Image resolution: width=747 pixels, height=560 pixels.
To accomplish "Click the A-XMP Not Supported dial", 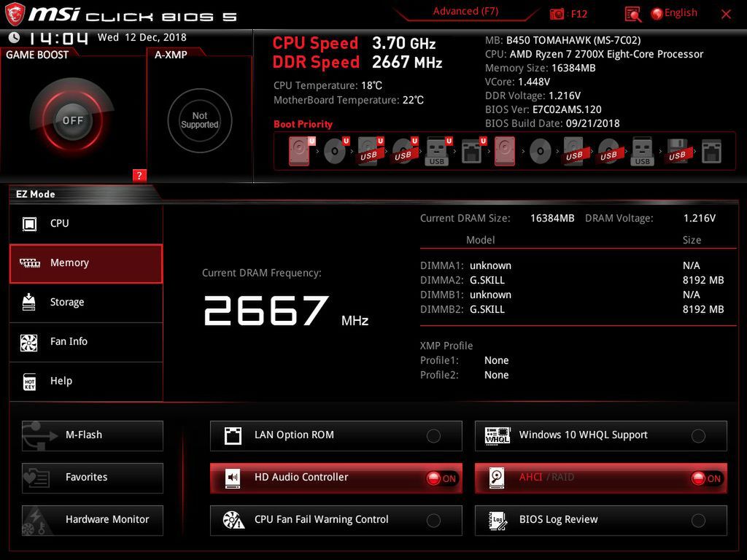I will pos(200,120).
